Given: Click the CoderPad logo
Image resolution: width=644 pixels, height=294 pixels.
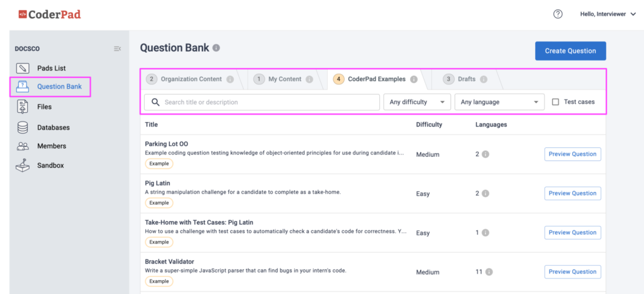Looking at the screenshot, I should tap(50, 14).
